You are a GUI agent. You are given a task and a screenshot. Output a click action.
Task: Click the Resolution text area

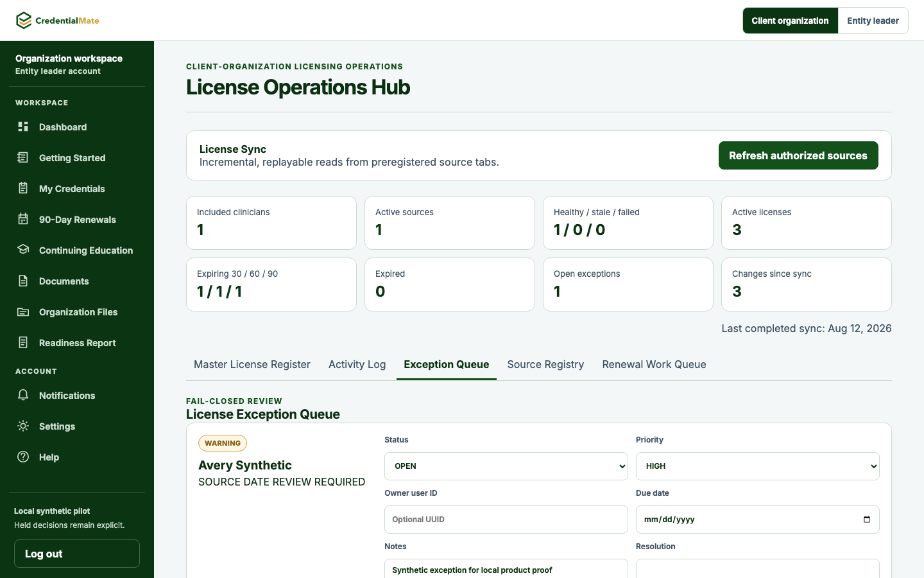point(758,569)
